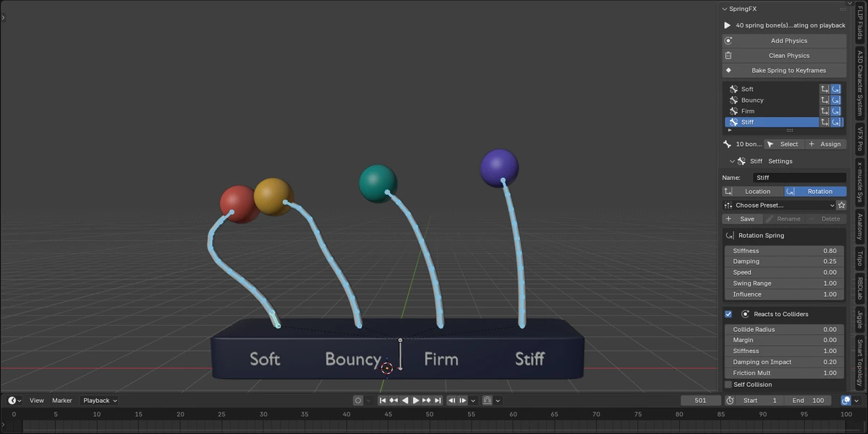Click Bake Spring to Keyframes
The width and height of the screenshot is (868, 434).
point(784,70)
